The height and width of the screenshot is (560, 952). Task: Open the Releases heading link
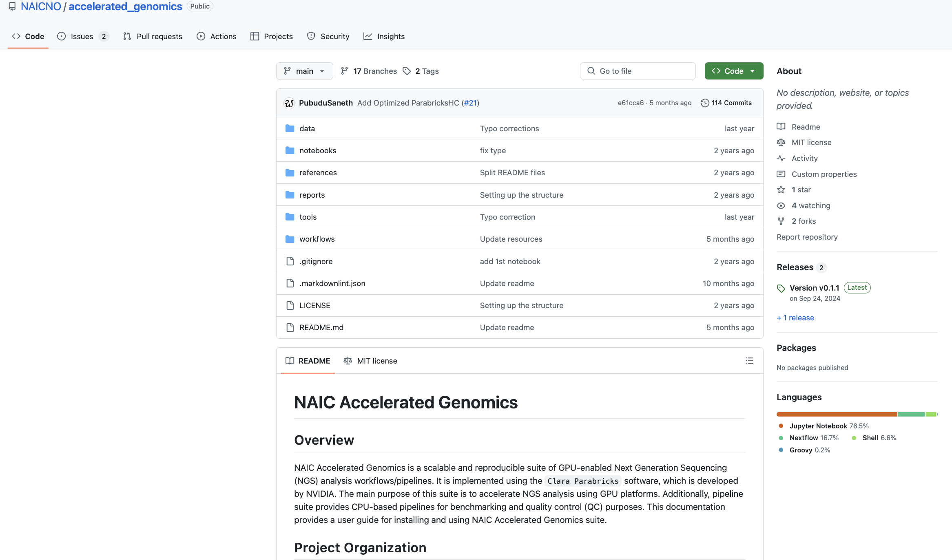pyautogui.click(x=801, y=267)
